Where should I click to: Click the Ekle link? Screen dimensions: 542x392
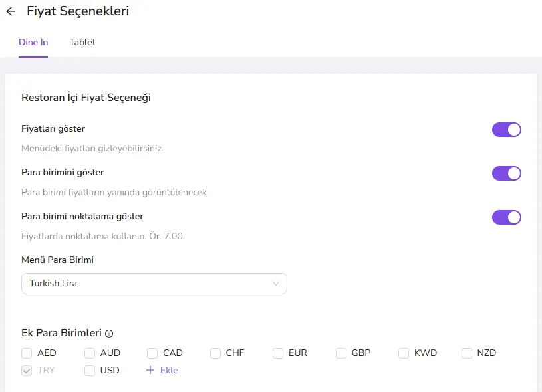[x=169, y=370]
